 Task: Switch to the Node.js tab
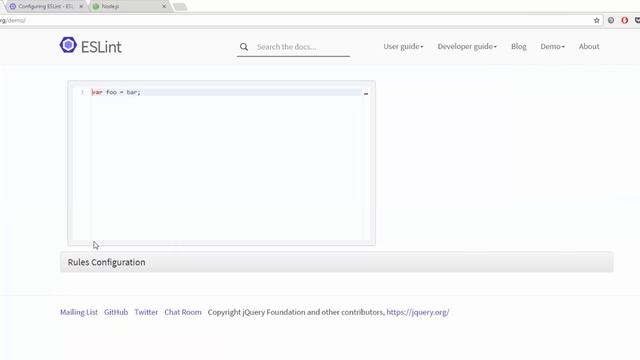pyautogui.click(x=130, y=7)
